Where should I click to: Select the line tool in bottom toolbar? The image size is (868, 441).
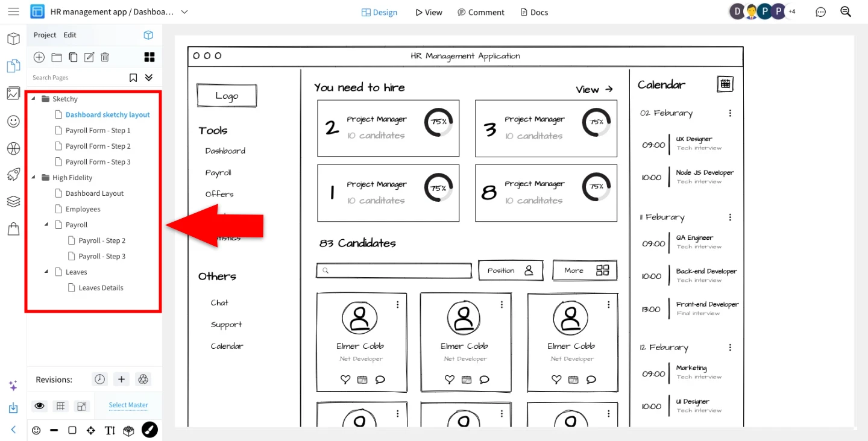point(54,430)
